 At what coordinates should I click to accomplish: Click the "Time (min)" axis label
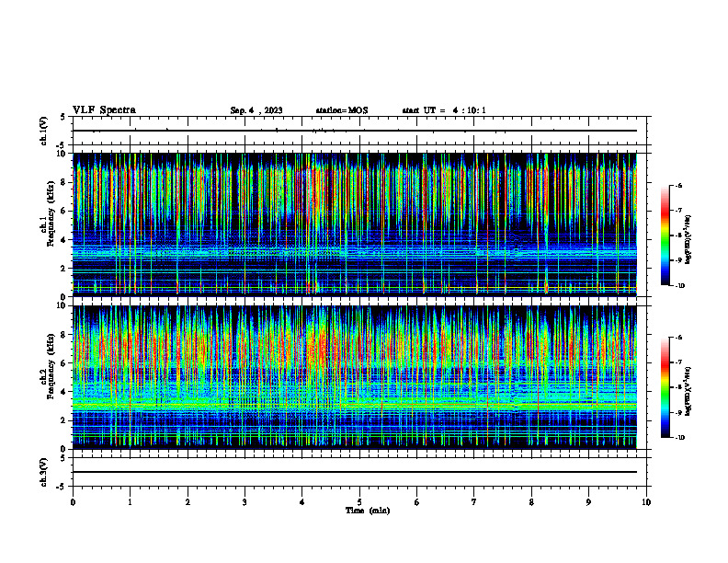(x=368, y=511)
